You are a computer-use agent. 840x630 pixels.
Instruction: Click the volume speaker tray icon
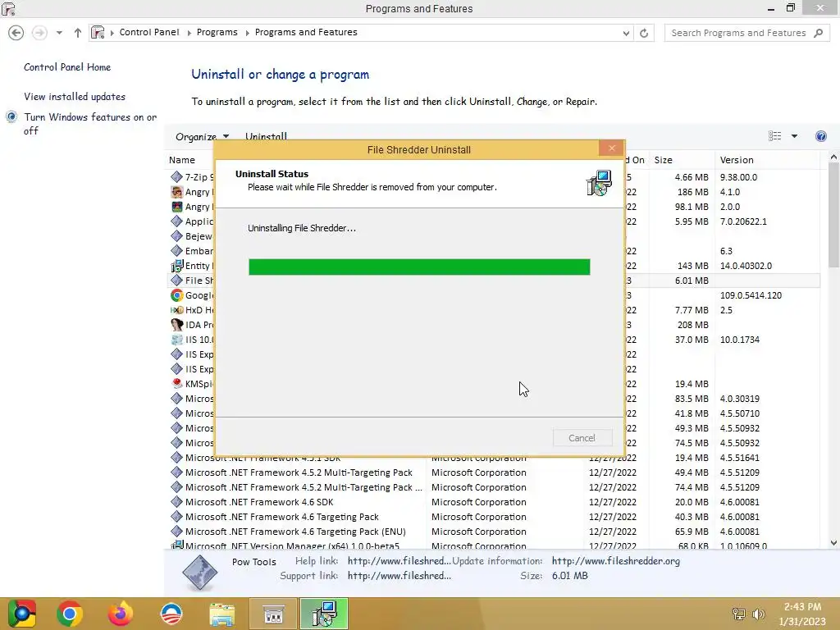click(x=758, y=614)
